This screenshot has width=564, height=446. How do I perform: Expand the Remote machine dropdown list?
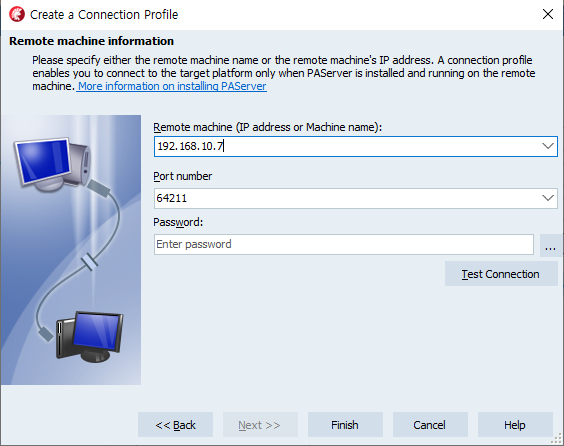(x=548, y=146)
